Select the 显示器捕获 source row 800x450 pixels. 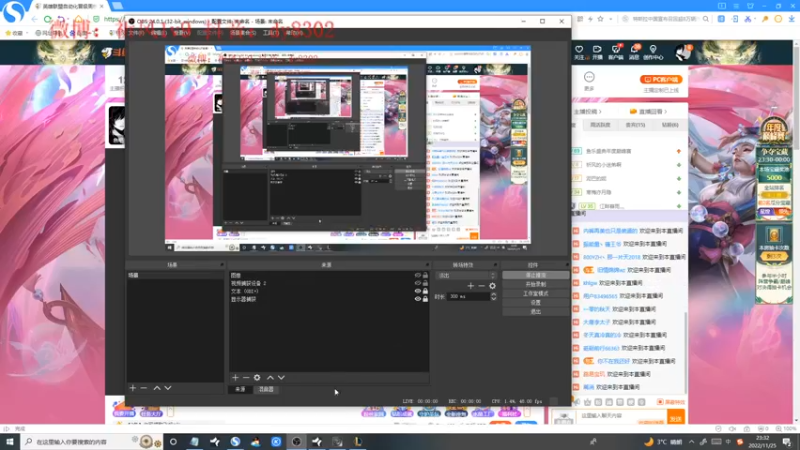(x=329, y=299)
